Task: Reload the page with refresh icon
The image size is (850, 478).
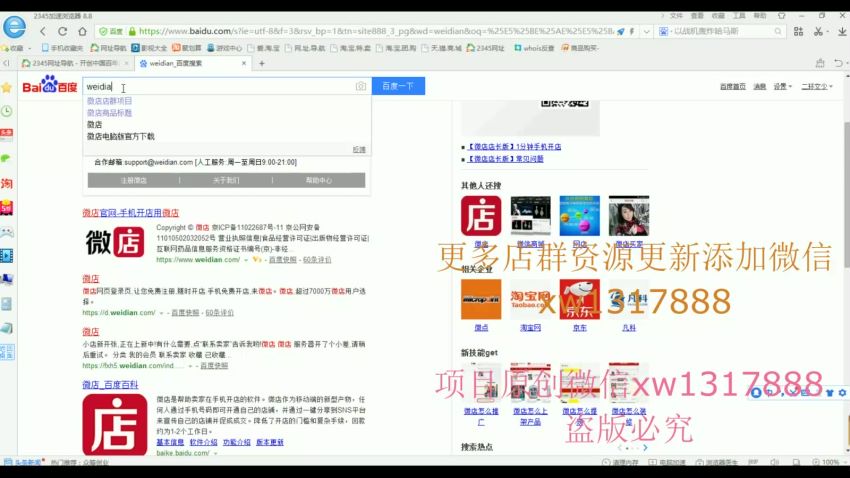Action: (62, 31)
